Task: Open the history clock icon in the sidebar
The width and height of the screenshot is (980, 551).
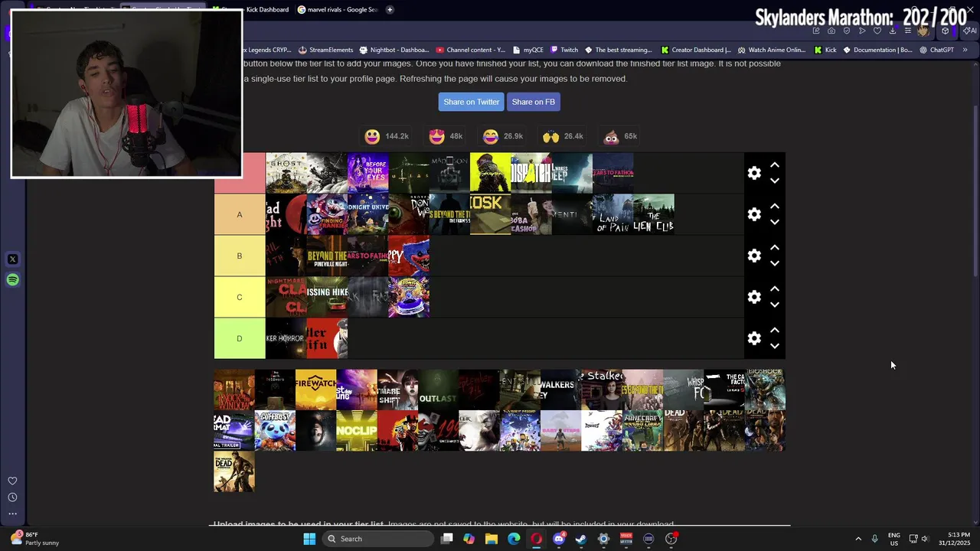Action: pos(12,497)
